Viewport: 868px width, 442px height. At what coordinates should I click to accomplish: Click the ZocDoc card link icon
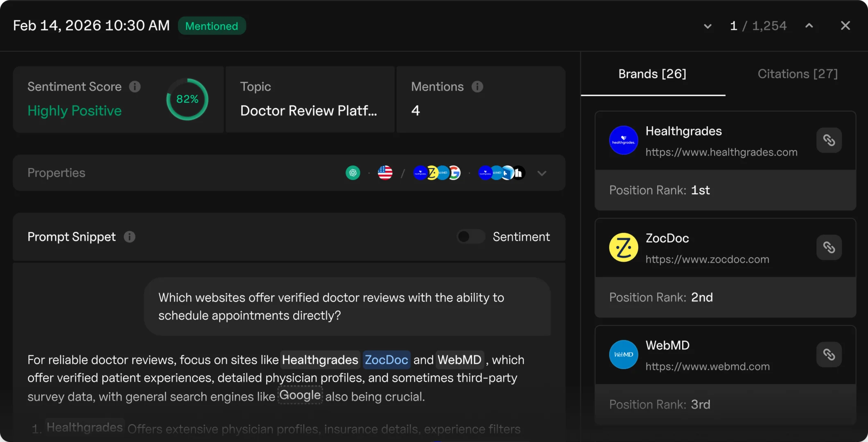pyautogui.click(x=829, y=247)
